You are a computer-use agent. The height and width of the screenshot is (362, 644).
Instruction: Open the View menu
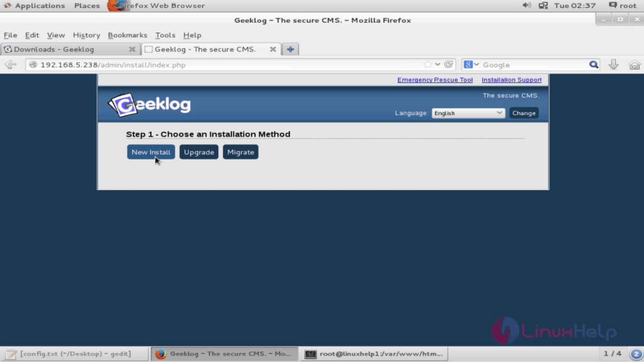point(55,35)
